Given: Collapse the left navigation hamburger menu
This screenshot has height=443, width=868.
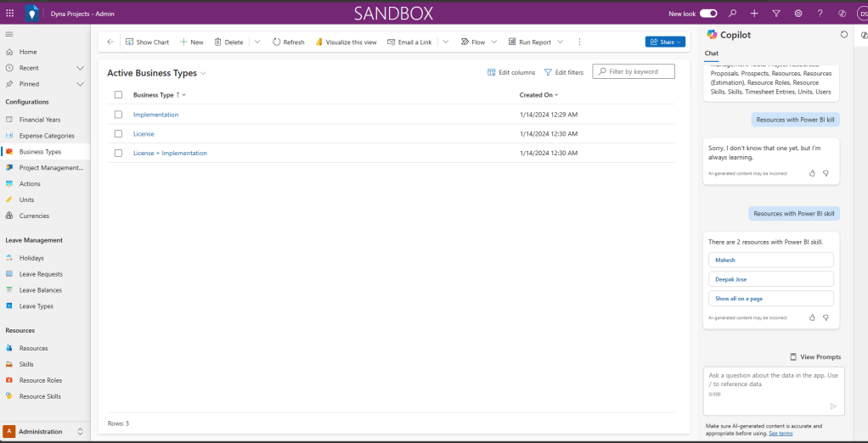Looking at the screenshot, I should pyautogui.click(x=9, y=34).
